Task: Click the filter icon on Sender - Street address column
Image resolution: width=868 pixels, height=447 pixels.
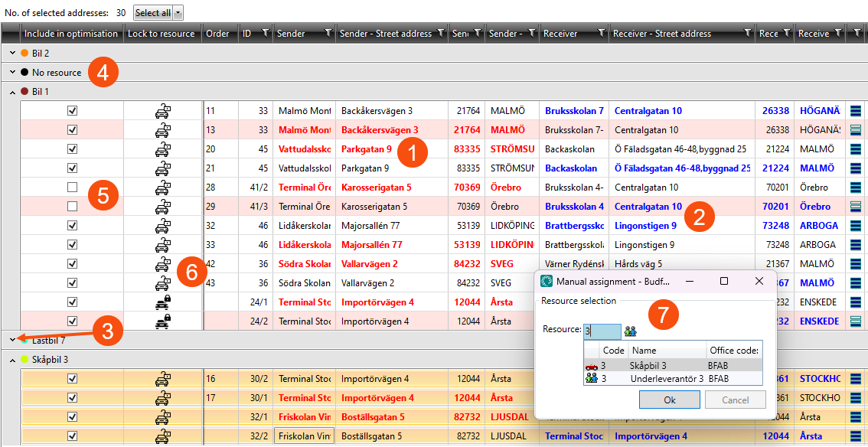Action: (x=440, y=33)
